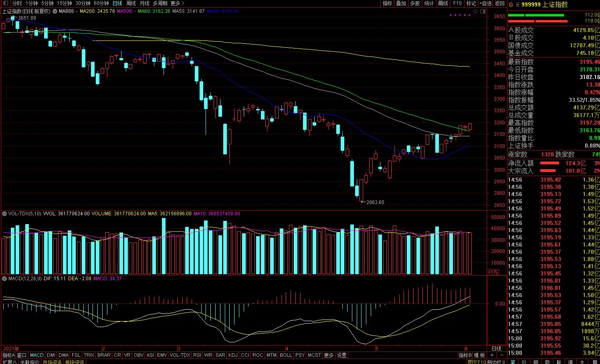Select the 指标A indicator group tab

(x=8, y=355)
